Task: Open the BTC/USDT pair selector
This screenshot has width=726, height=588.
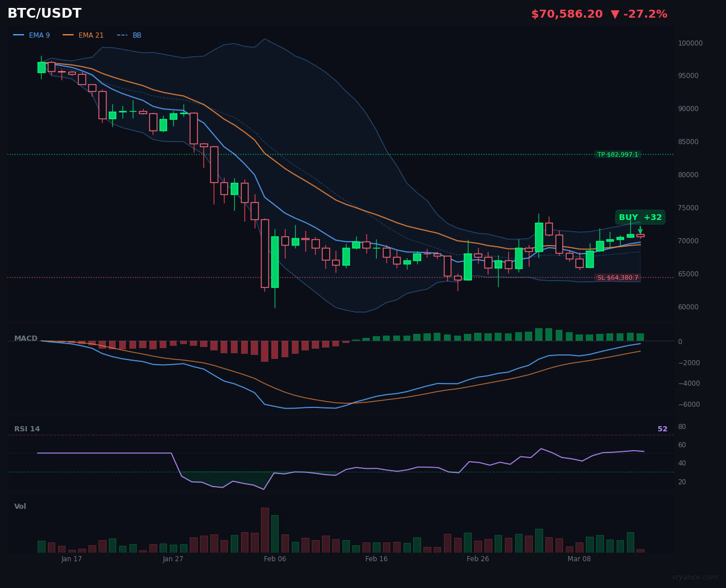Action: tap(44, 13)
